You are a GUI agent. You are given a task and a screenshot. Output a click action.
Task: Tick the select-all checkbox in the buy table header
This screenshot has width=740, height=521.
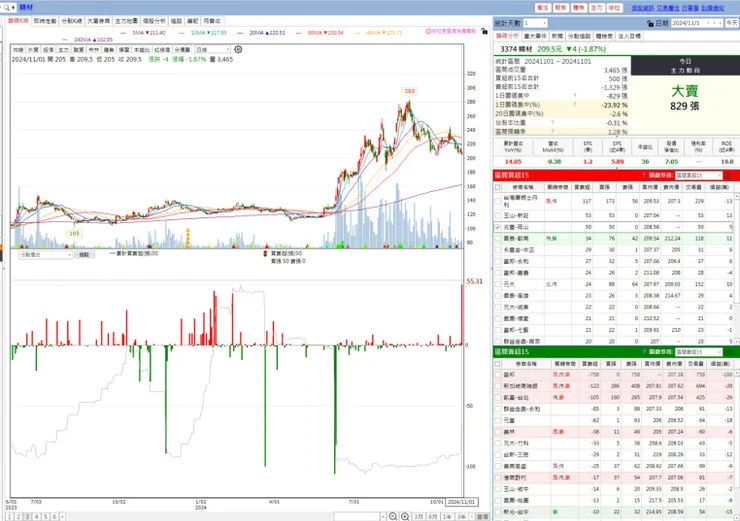(497, 187)
